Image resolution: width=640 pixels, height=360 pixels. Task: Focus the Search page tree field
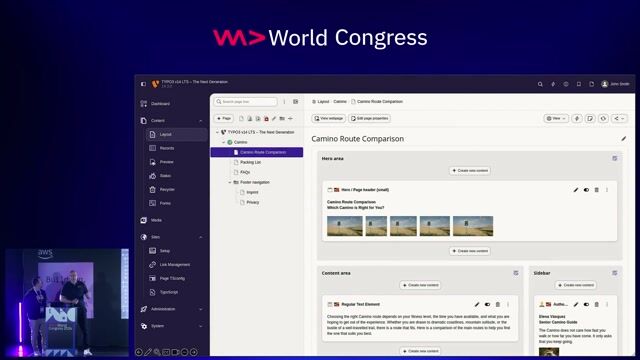(246, 102)
